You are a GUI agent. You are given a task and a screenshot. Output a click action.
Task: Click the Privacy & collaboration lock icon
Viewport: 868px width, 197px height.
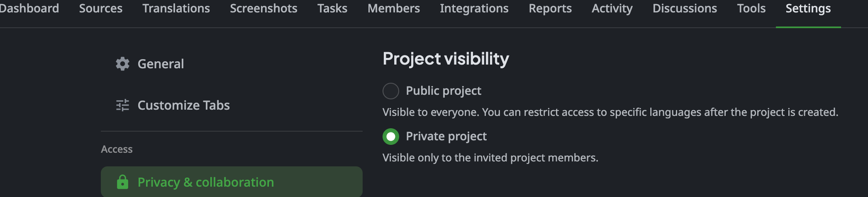click(122, 182)
